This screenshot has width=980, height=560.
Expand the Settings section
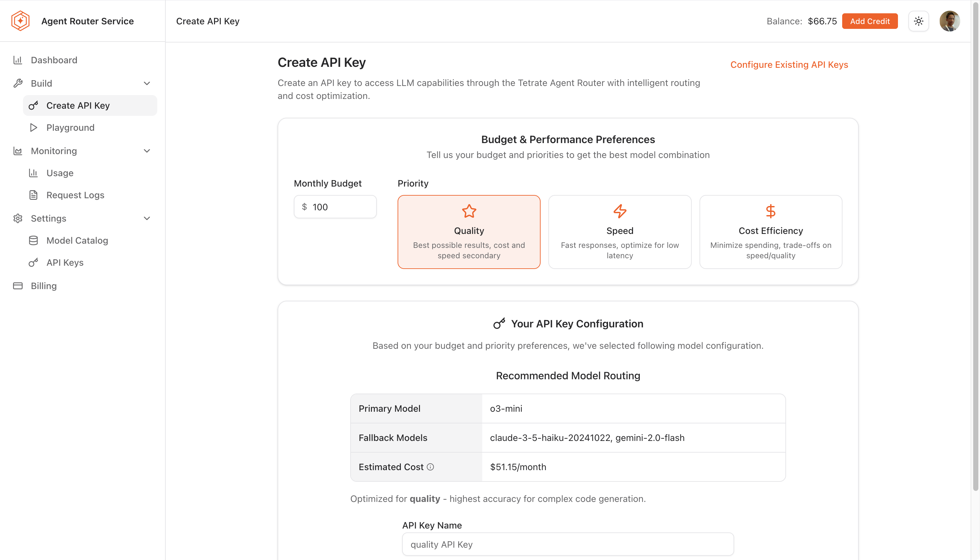coord(147,218)
